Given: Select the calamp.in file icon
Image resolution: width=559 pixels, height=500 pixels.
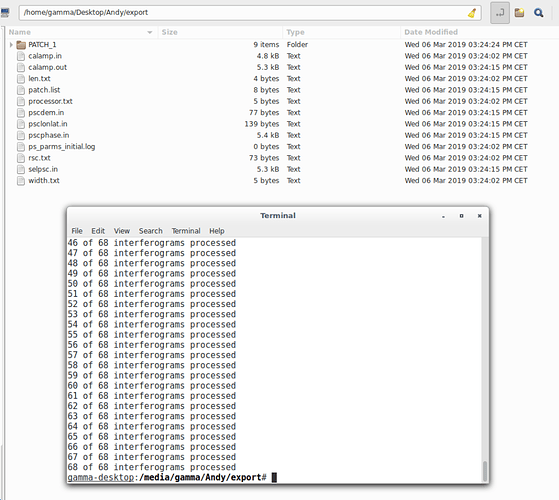Looking at the screenshot, I should pos(21,56).
